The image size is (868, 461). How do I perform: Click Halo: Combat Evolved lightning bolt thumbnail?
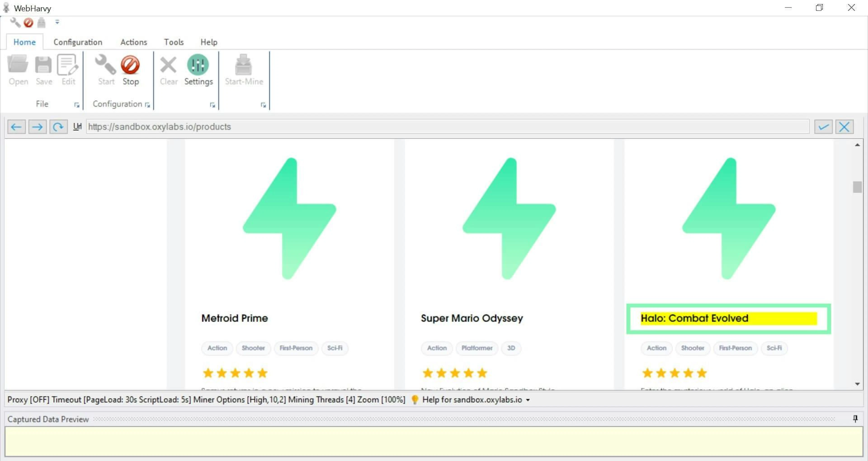pyautogui.click(x=729, y=218)
